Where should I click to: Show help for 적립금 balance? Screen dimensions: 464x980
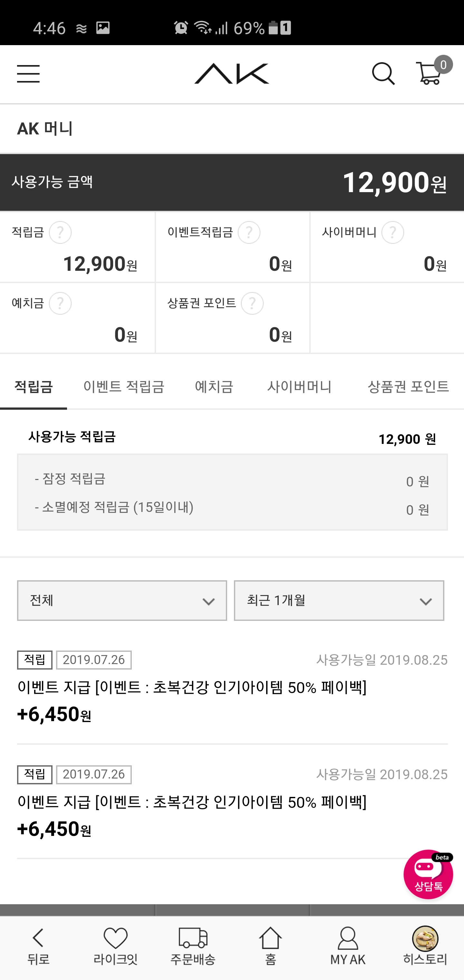60,232
